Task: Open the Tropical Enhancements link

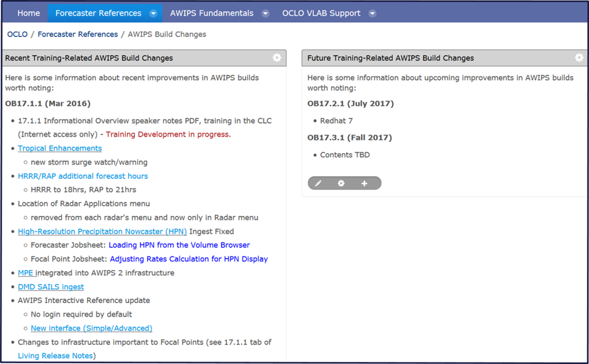Action: point(60,148)
